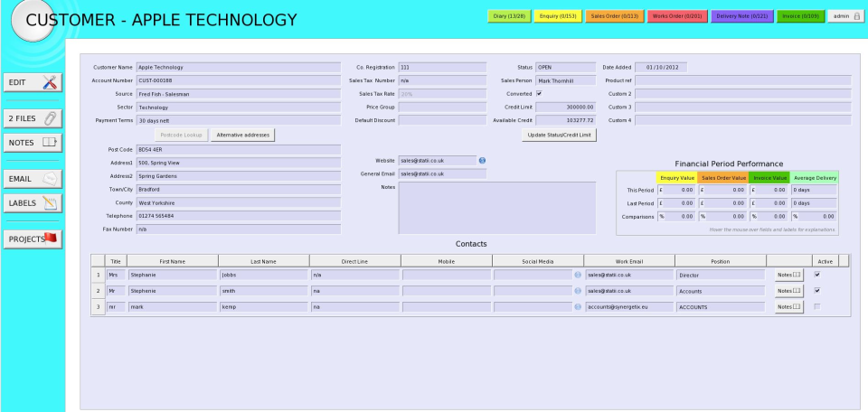Click the Sales Person field
The width and height of the screenshot is (868, 412).
(x=566, y=80)
